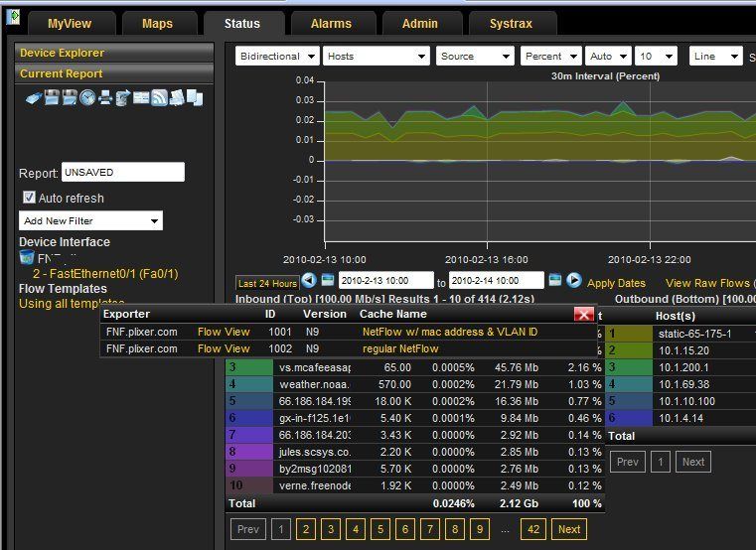Screen dimensions: 756x550
Task: Click the RSS feed icon
Action: 159,98
